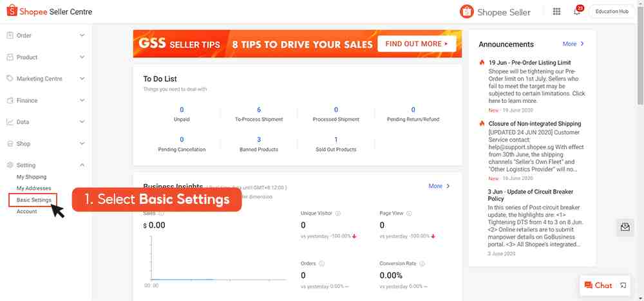Open the Marketing Centre menu label
The width and height of the screenshot is (644, 301).
tap(39, 78)
